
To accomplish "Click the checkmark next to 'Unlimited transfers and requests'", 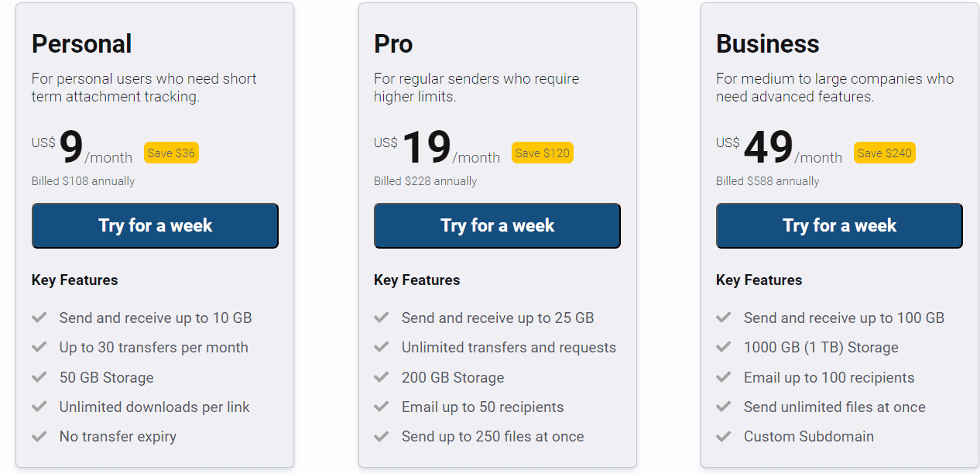I will [382, 347].
